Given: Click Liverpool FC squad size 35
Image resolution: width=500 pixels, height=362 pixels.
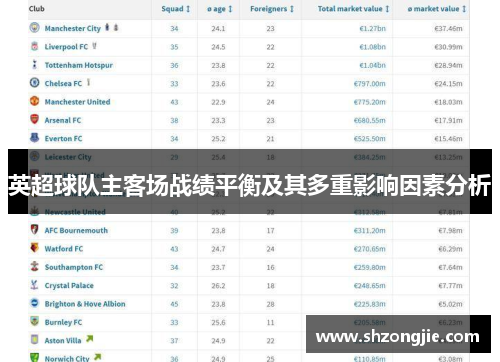Looking at the screenshot, I should coord(174,47).
